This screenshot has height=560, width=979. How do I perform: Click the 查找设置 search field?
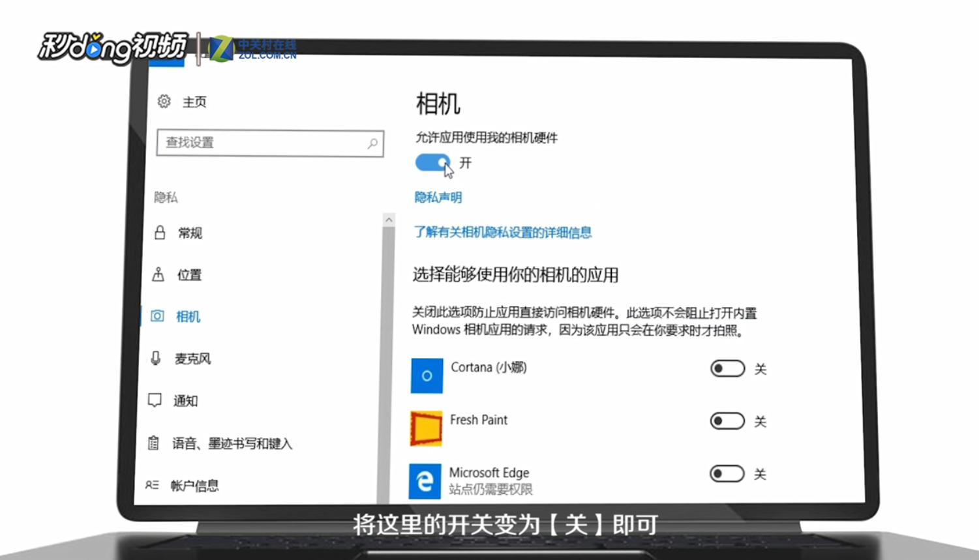(270, 143)
